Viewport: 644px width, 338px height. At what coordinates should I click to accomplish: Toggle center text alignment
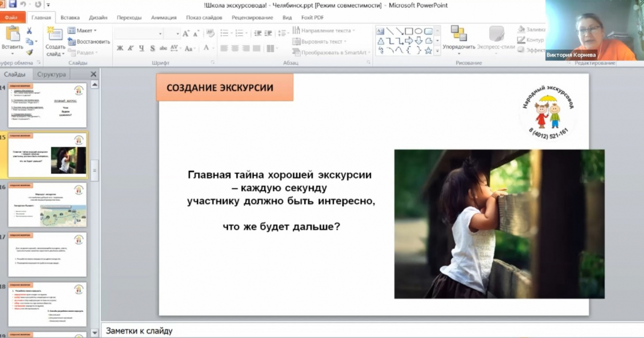235,48
